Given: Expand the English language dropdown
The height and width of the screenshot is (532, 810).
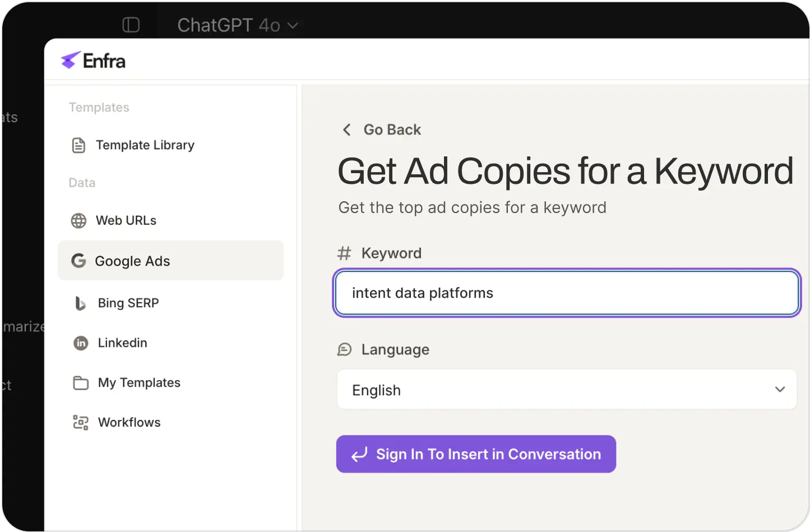Looking at the screenshot, I should [x=566, y=390].
